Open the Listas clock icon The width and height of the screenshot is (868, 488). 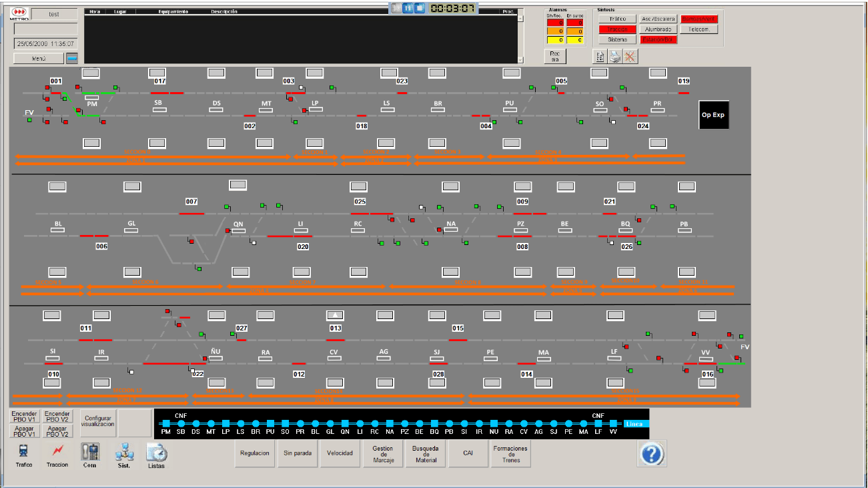[156, 453]
